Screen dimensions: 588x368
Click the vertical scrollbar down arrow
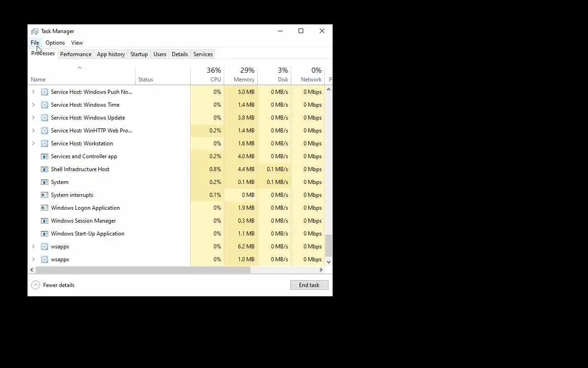328,262
